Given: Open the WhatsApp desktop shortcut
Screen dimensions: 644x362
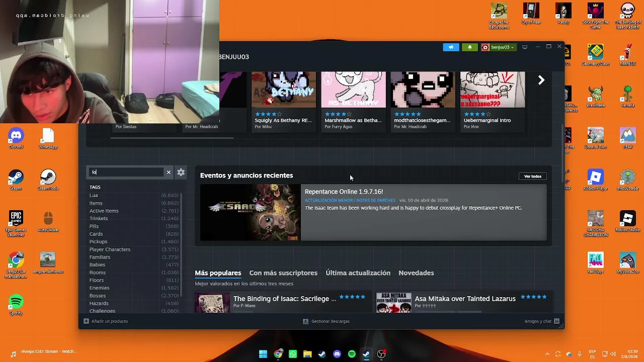Looking at the screenshot, I should (x=48, y=139).
